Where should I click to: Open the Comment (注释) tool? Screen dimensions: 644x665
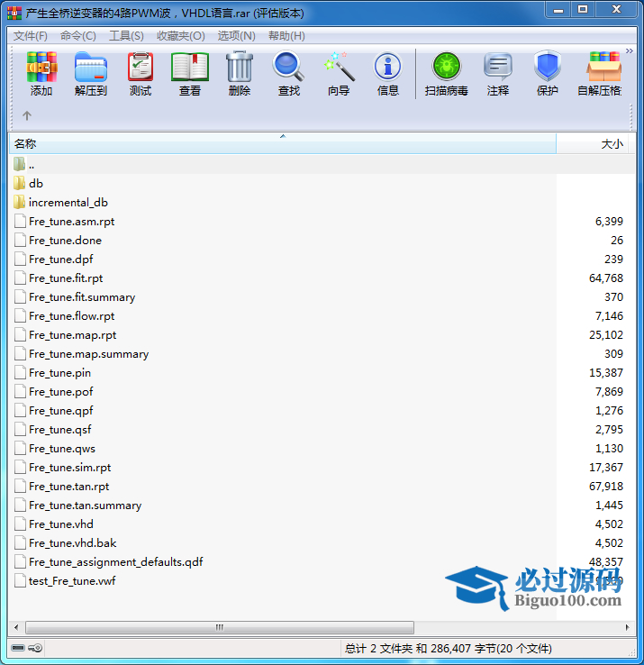(498, 74)
